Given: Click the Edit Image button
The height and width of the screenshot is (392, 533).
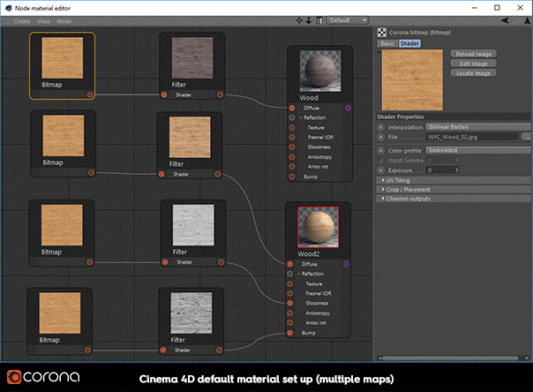Looking at the screenshot, I should click(474, 64).
